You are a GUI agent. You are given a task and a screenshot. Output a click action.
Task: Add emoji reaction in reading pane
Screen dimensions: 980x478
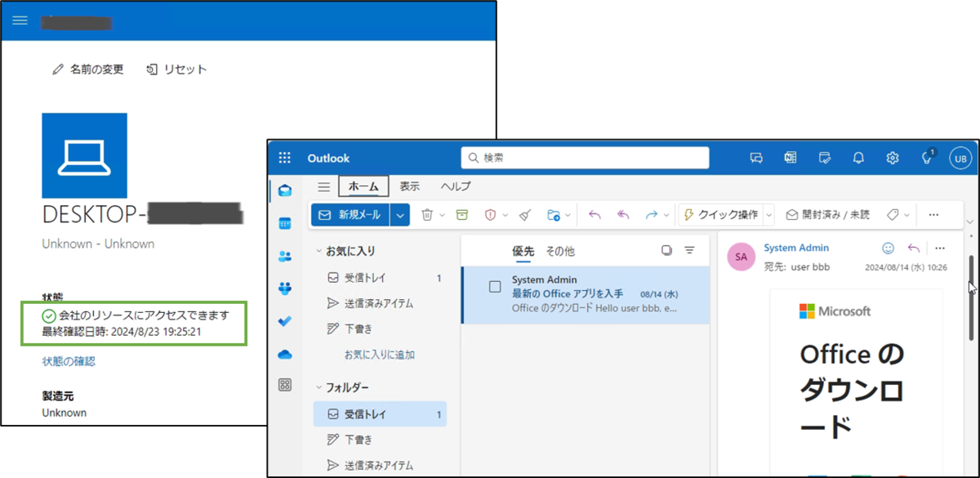[889, 248]
